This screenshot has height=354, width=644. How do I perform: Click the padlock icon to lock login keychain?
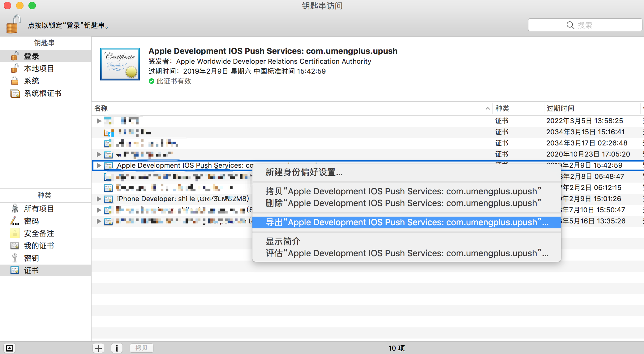point(13,24)
